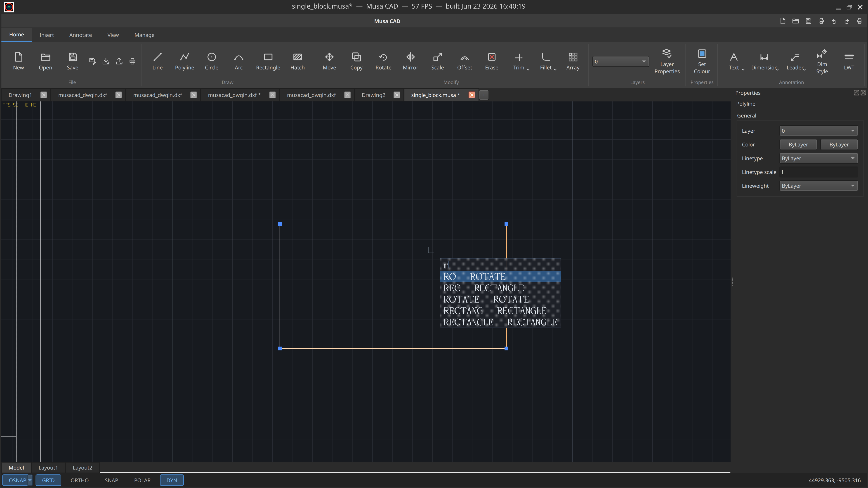
Task: Choose REC RECTANGLE from command suggestions
Action: click(x=500, y=288)
